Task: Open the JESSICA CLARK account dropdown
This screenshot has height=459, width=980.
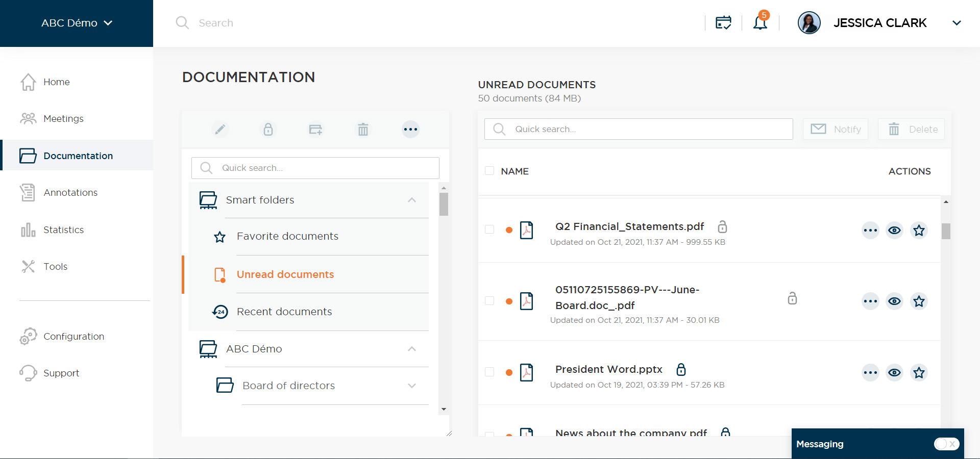Action: pos(957,23)
